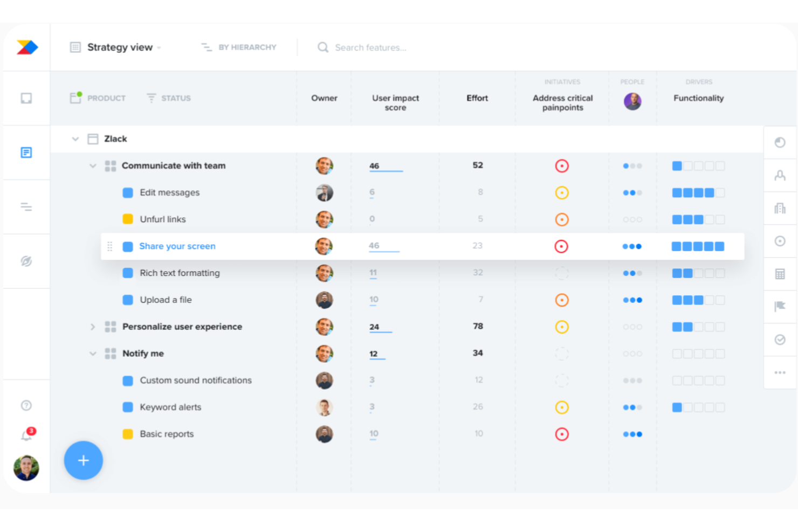This screenshot has height=532, width=798.
Task: Click the yellow status square of Basic reports
Action: [128, 434]
